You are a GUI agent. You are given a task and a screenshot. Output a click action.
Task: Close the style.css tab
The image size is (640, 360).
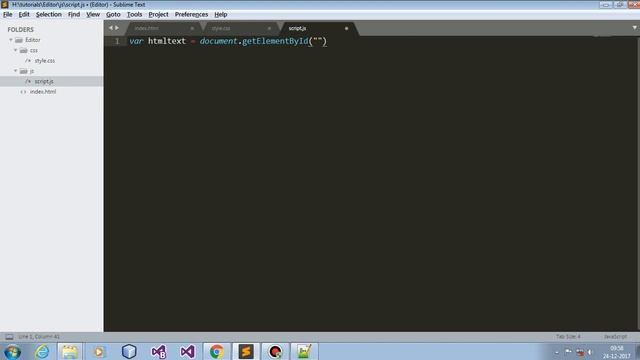(269, 28)
